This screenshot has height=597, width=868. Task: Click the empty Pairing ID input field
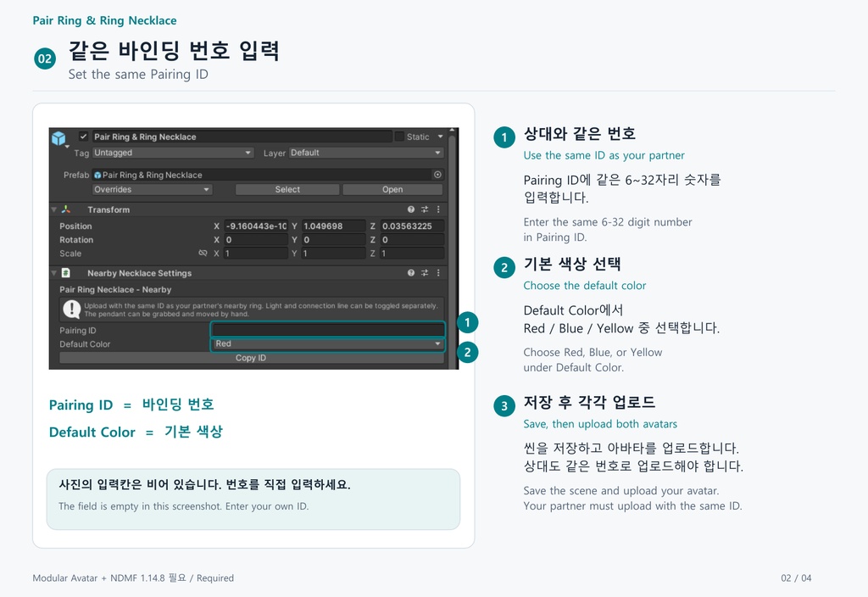point(328,330)
